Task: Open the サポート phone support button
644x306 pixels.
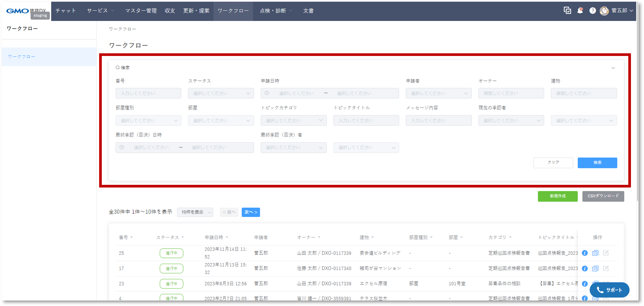Action: click(610, 290)
